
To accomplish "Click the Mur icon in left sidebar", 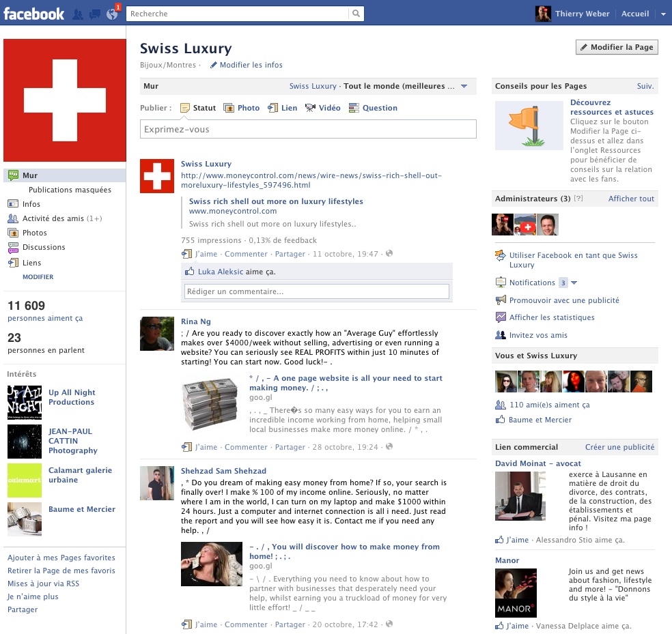I will point(13,175).
